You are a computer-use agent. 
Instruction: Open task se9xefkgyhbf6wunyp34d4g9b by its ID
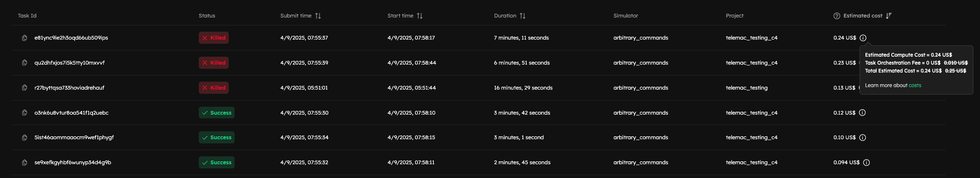coord(72,163)
